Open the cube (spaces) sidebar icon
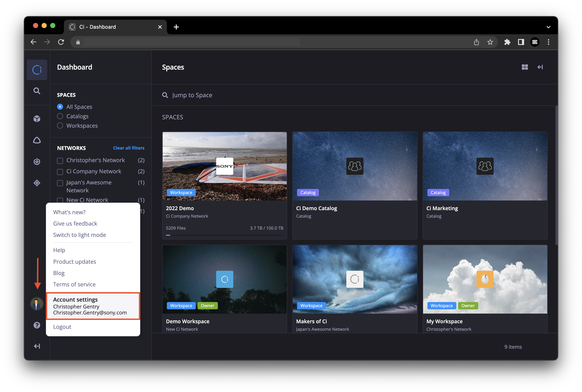Screen dimensions: 582x392 click(37, 118)
